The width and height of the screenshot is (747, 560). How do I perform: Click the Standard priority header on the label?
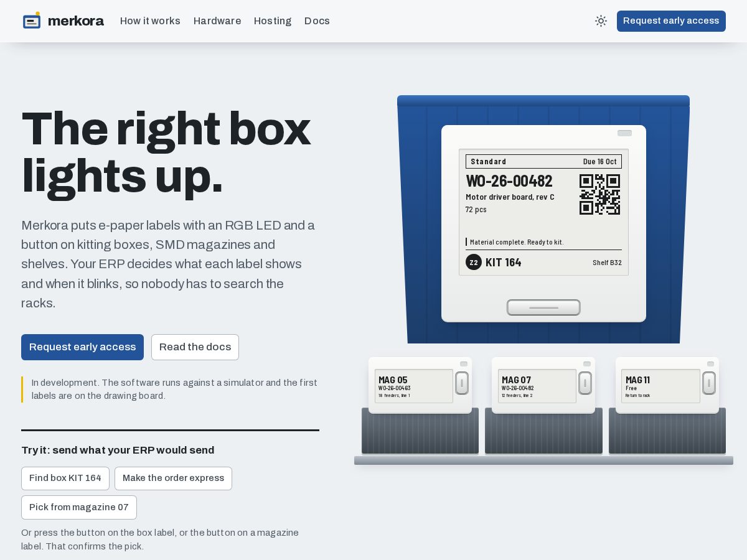click(489, 162)
